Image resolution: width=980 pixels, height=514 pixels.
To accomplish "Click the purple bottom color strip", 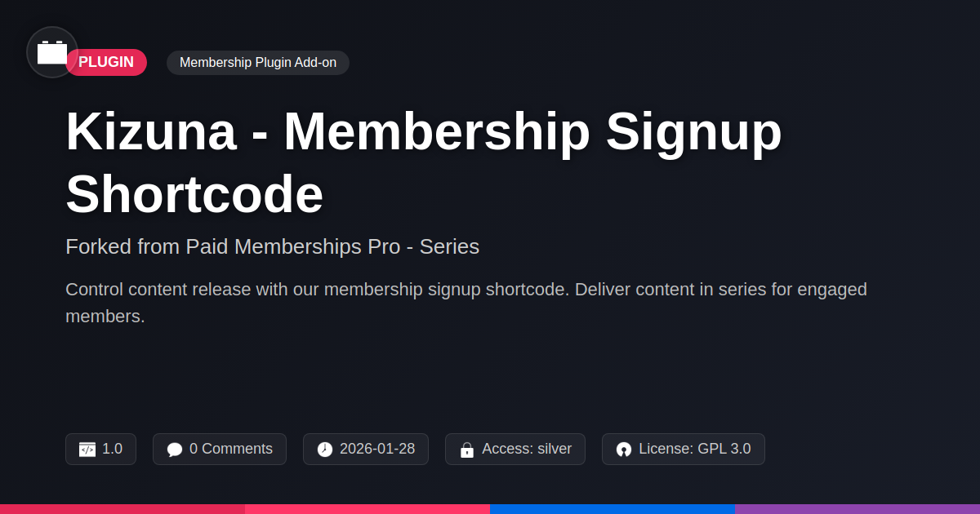I will point(857,508).
